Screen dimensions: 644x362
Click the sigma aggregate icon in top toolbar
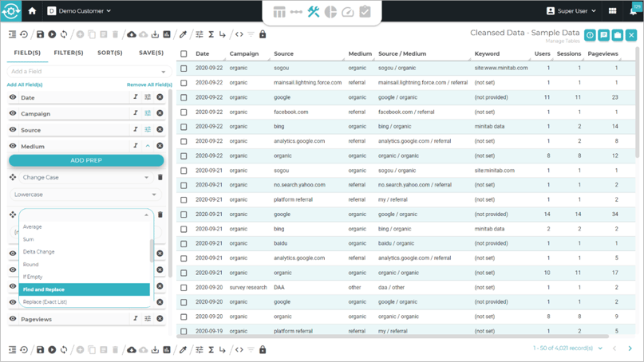[x=211, y=34]
